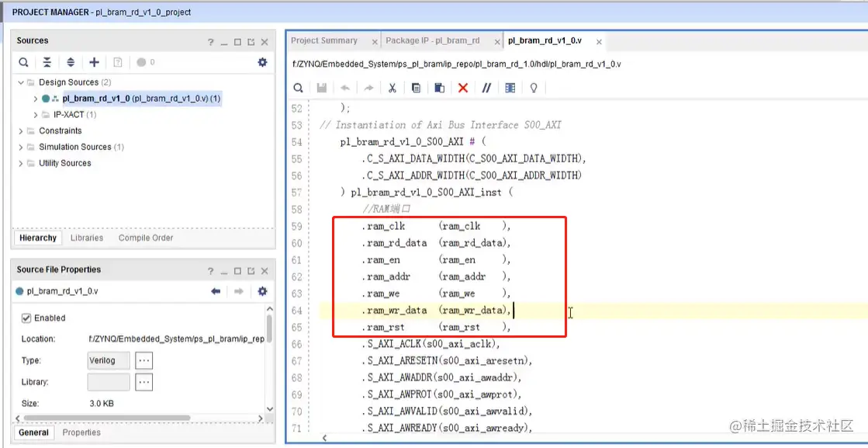Screen dimensions: 868x448
Task: Go to previous source file properties arrow
Action: 216,291
